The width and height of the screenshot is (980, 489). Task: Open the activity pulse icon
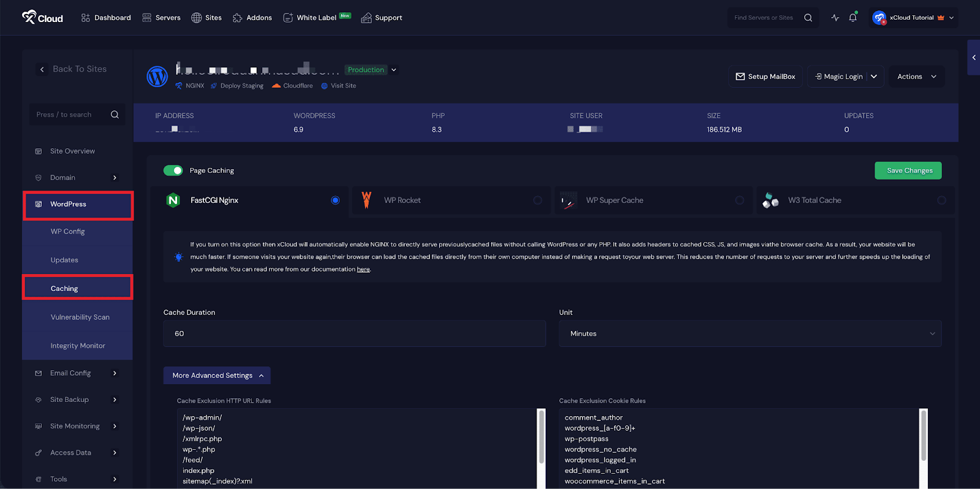[x=835, y=18]
